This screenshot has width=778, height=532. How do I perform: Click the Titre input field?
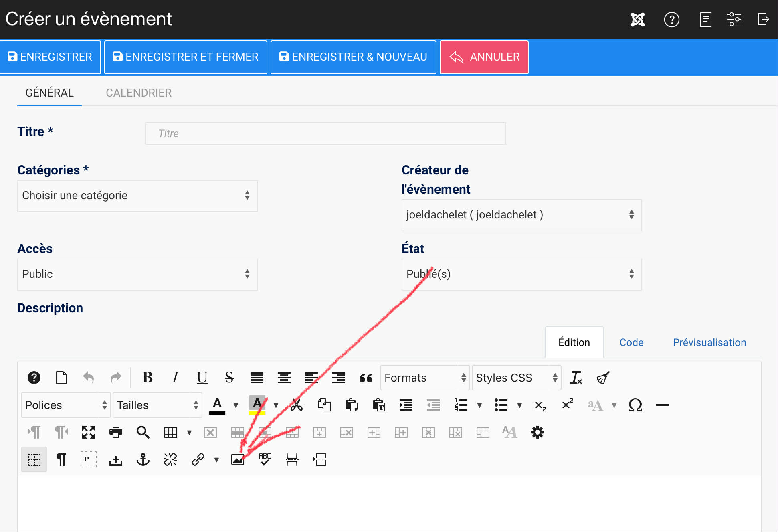325,134
